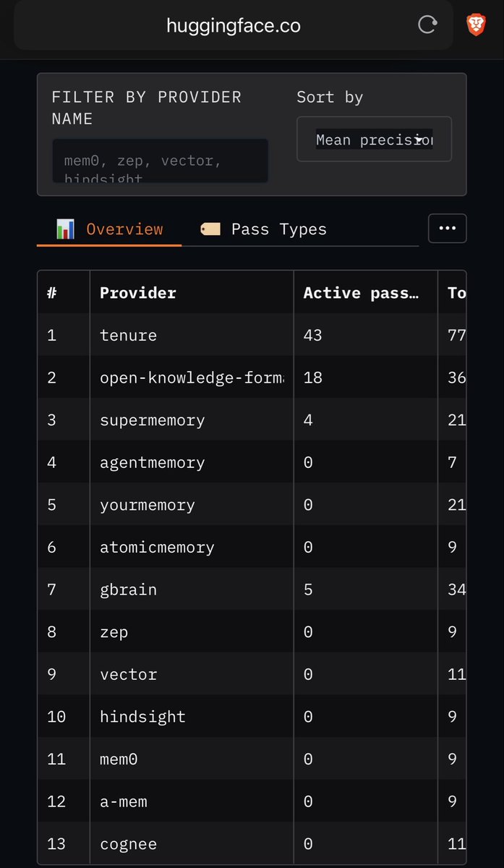504x868 pixels.
Task: Sort by the Active pass column header
Action: pyautogui.click(x=365, y=292)
